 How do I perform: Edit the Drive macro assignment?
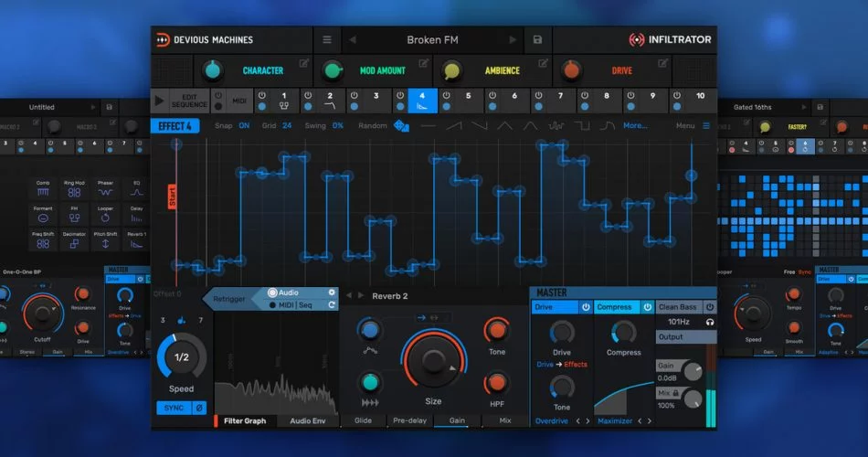662,63
